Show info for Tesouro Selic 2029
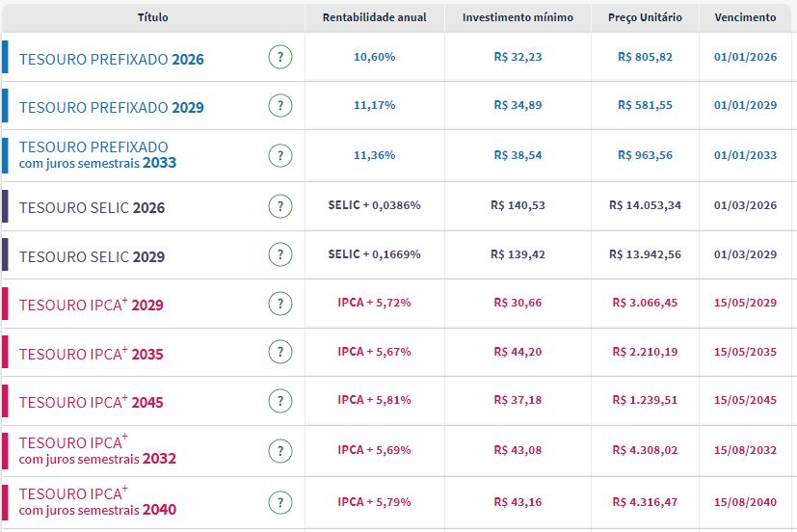797x532 pixels. pos(279,255)
